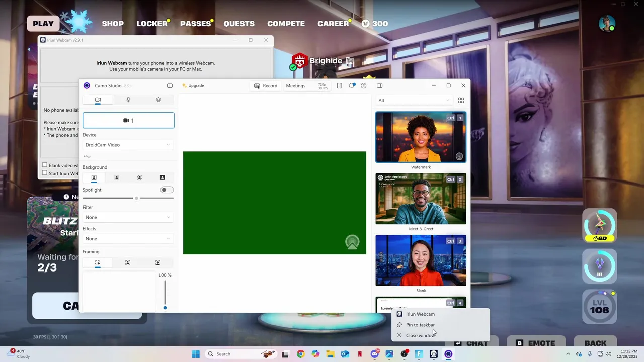
Task: Switch overlay list to grid view
Action: (461, 100)
